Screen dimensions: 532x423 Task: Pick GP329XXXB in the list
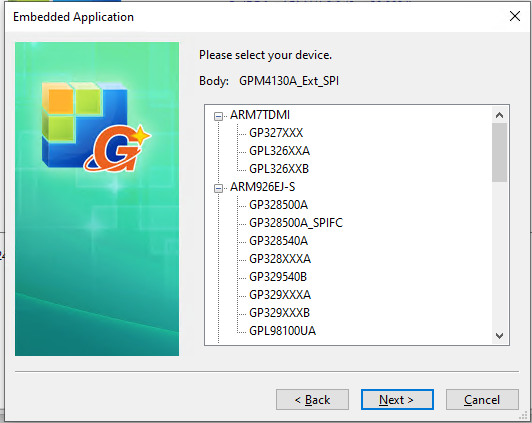point(279,312)
